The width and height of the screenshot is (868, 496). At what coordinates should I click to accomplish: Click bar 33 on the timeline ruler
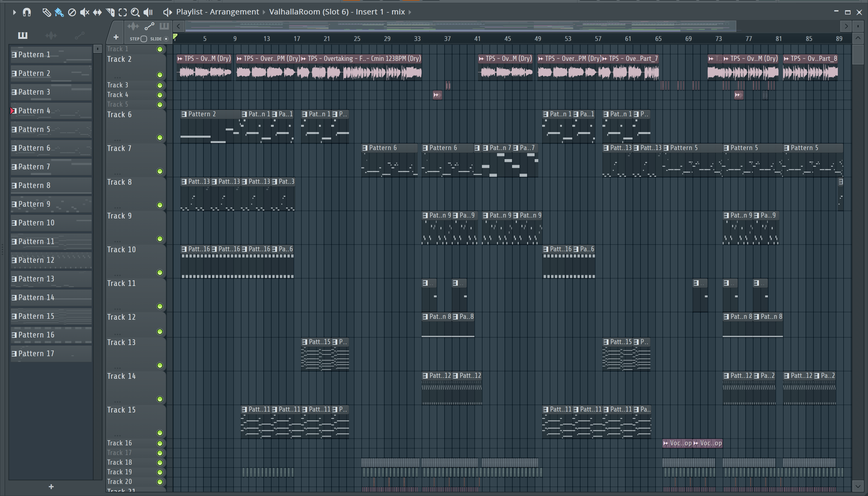[417, 39]
